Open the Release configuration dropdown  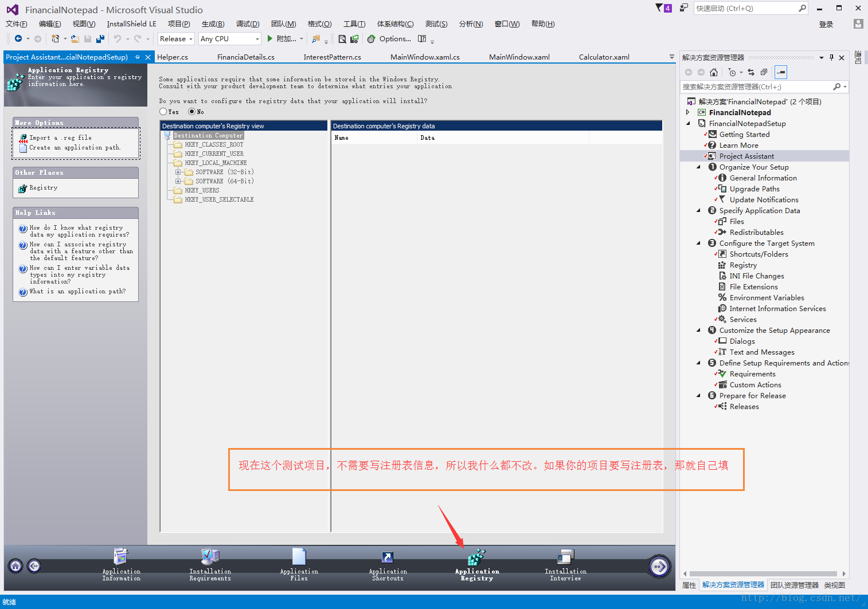176,39
